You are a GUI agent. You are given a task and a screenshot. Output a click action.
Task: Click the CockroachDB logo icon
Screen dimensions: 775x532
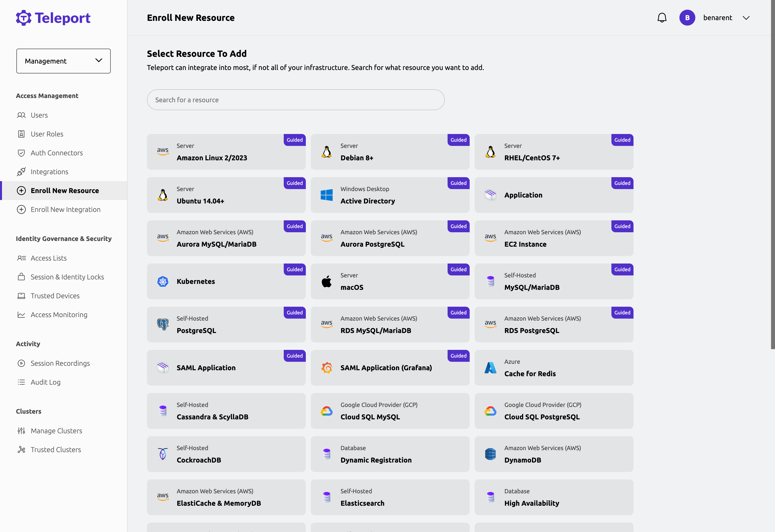click(163, 454)
